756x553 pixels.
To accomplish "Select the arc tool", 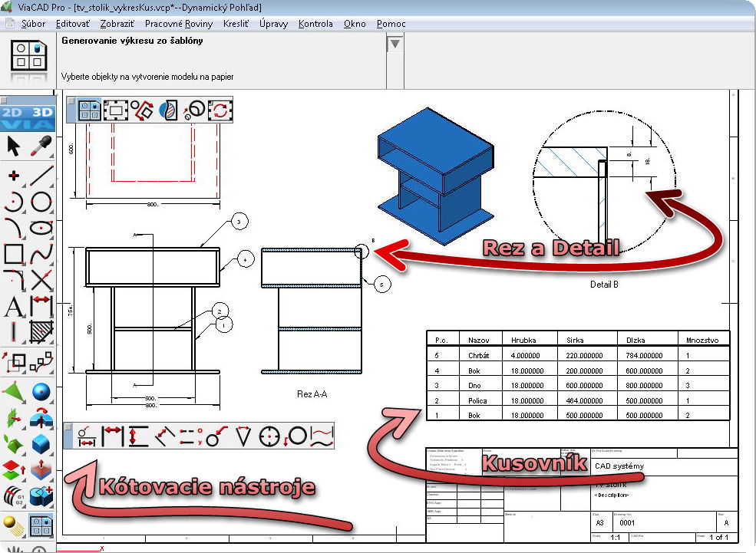I will tap(14, 202).
